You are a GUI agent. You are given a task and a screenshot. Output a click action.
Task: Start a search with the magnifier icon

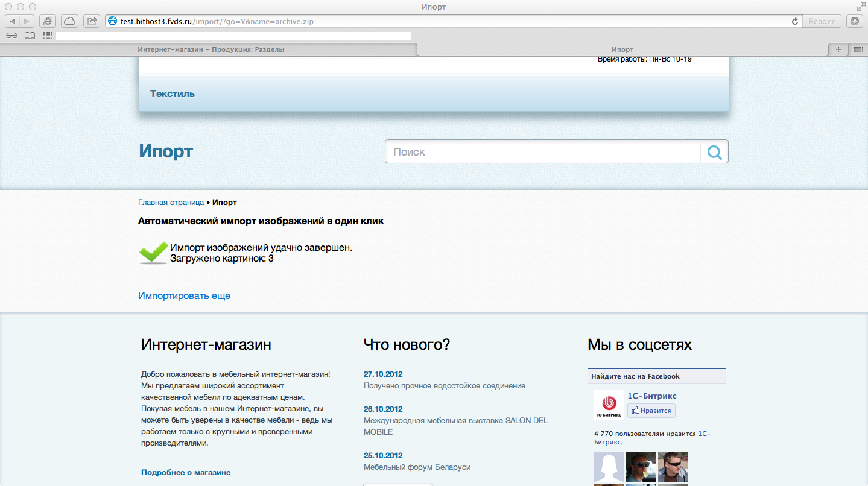714,151
